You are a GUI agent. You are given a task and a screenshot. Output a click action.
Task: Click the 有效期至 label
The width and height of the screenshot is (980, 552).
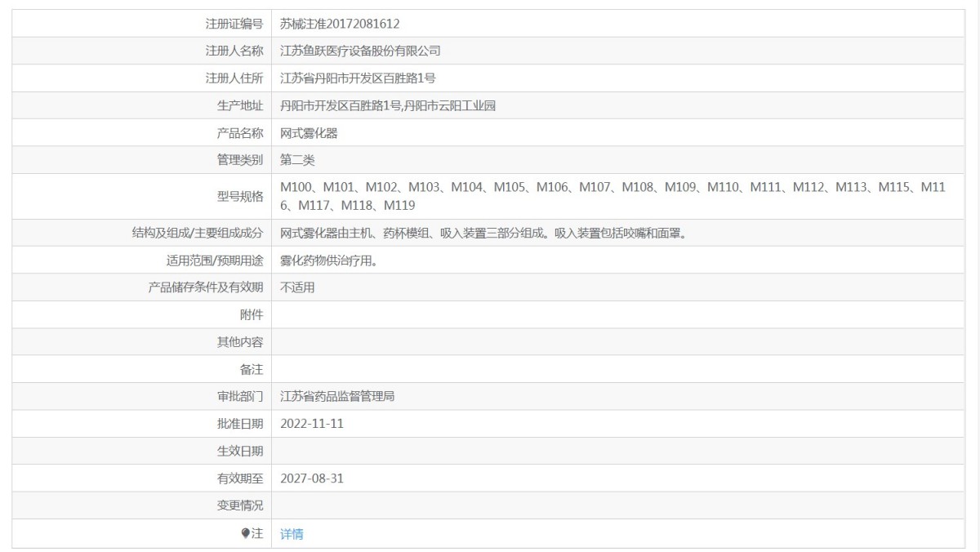(x=240, y=479)
